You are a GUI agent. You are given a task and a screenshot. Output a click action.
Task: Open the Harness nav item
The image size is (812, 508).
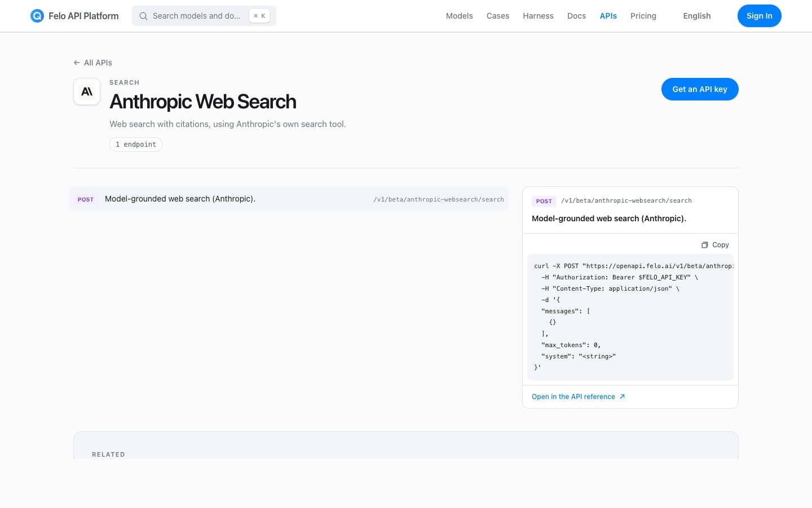(x=538, y=16)
